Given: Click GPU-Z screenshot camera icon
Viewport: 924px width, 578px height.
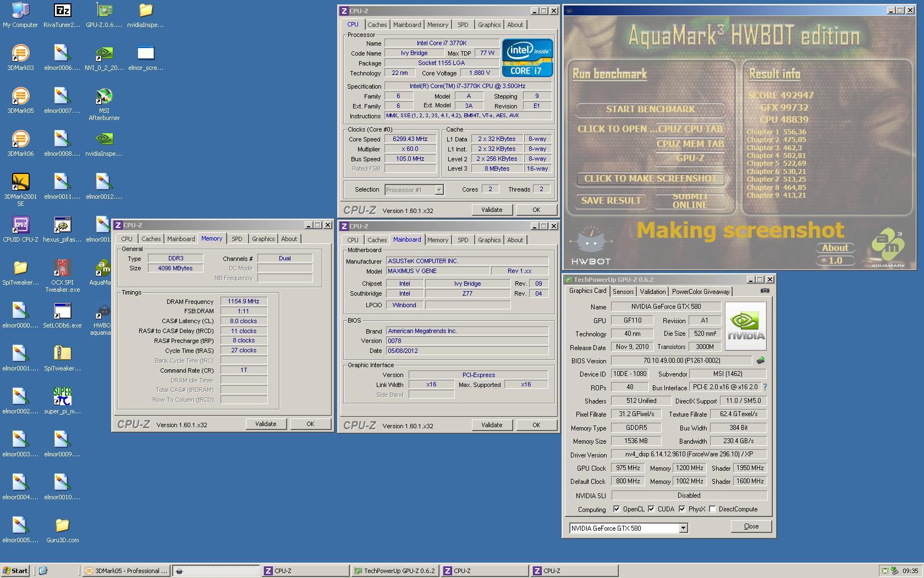Looking at the screenshot, I should coord(765,291).
